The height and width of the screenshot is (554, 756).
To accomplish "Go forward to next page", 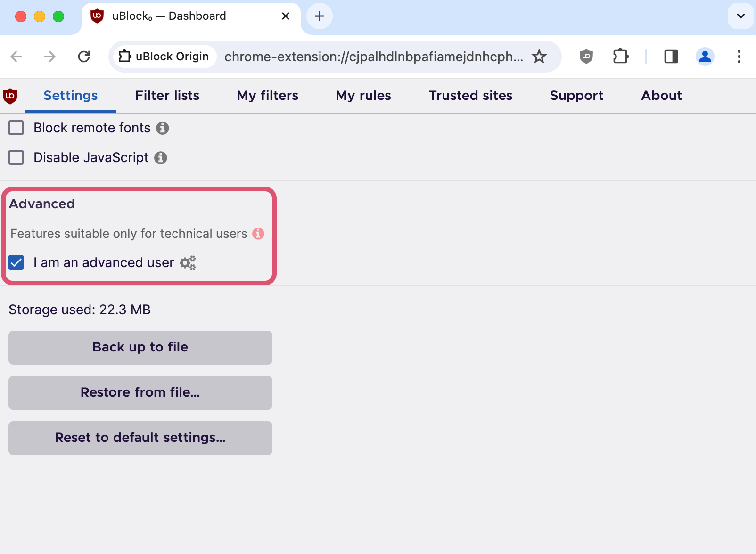I will point(49,57).
